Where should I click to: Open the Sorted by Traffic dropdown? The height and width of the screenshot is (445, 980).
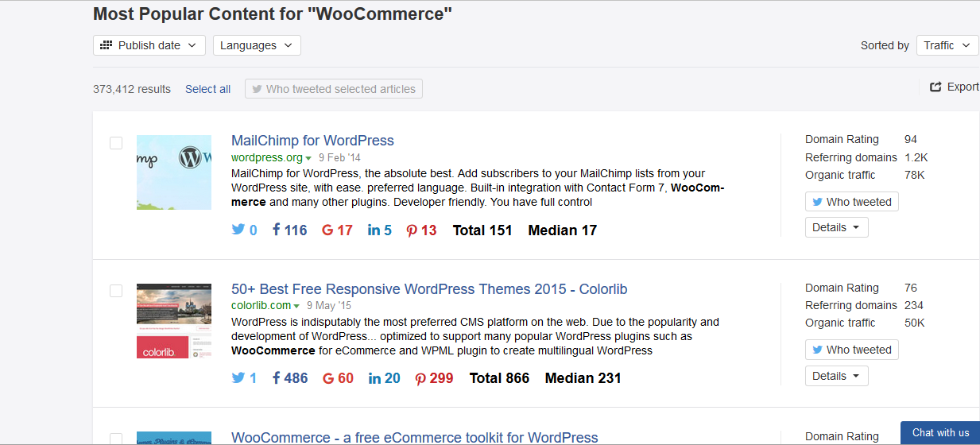947,45
